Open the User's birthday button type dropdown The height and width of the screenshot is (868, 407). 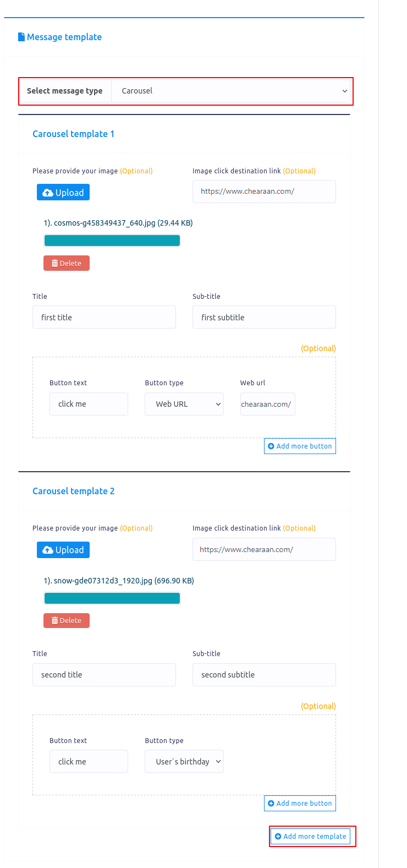[x=184, y=762]
